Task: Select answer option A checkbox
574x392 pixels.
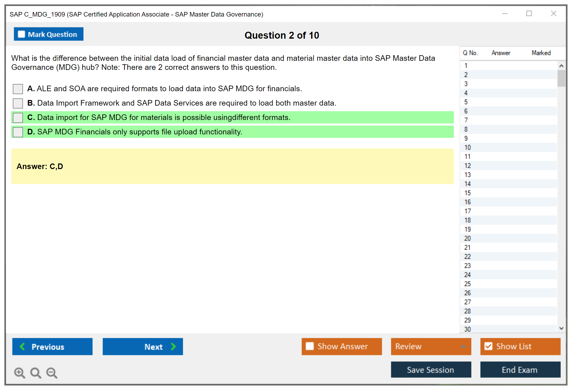Action: pyautogui.click(x=18, y=89)
